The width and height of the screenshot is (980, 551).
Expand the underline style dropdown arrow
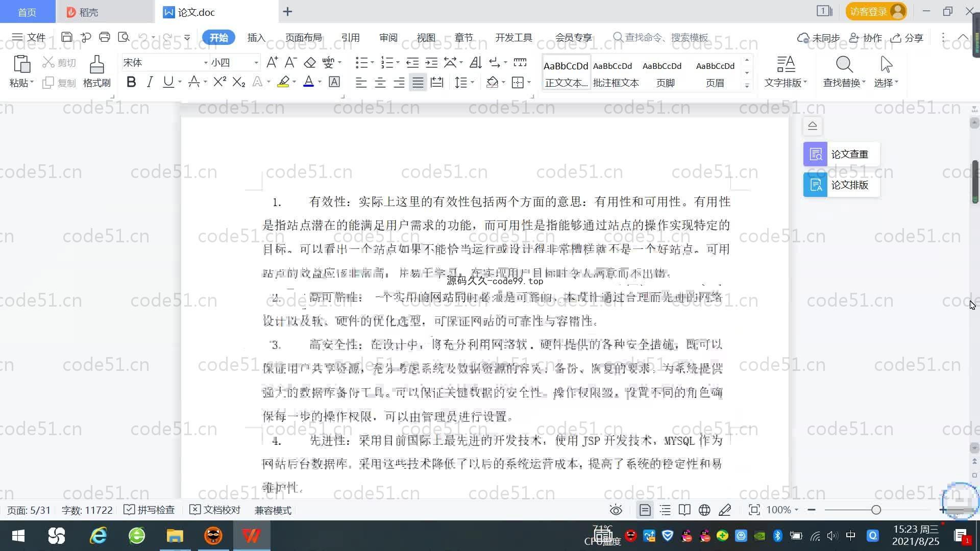[180, 82]
